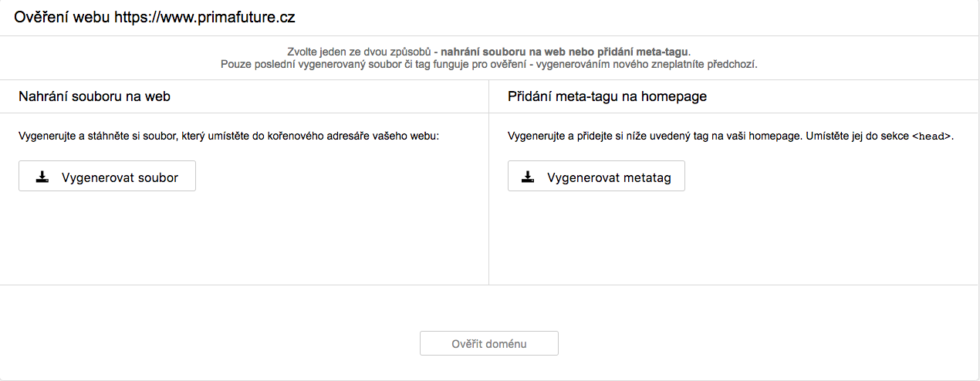980x381 pixels.
Task: Click the Pouze poslední vygenerovaný soubor notice line
Action: click(489, 64)
